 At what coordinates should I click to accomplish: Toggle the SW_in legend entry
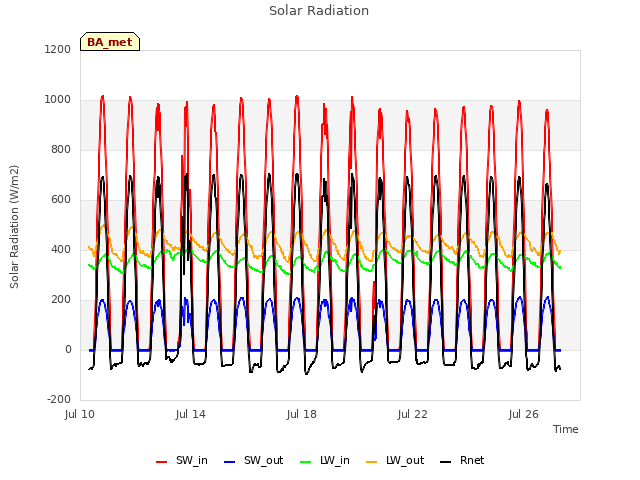tap(182, 460)
